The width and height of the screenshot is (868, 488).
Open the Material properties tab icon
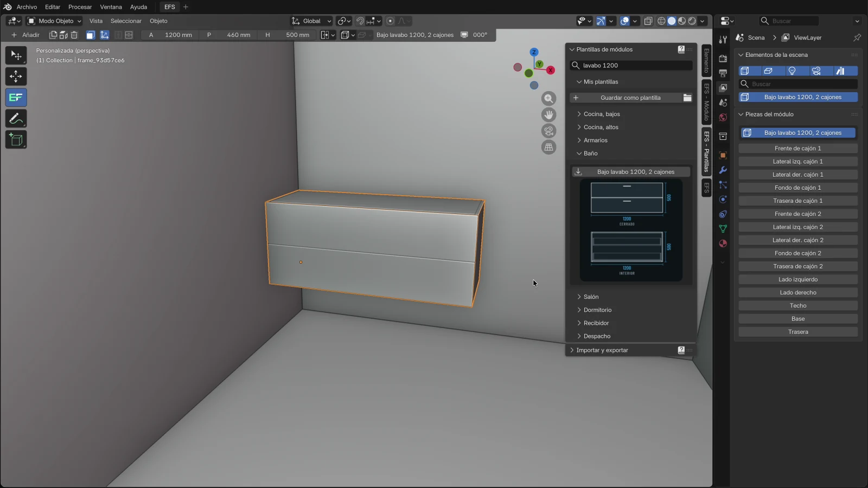coord(723,243)
